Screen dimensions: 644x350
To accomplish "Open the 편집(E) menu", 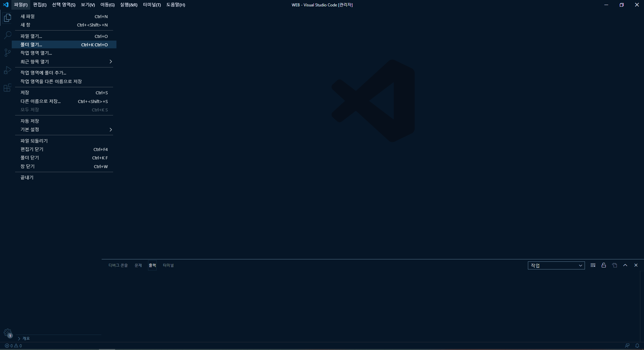I will (x=40, y=5).
